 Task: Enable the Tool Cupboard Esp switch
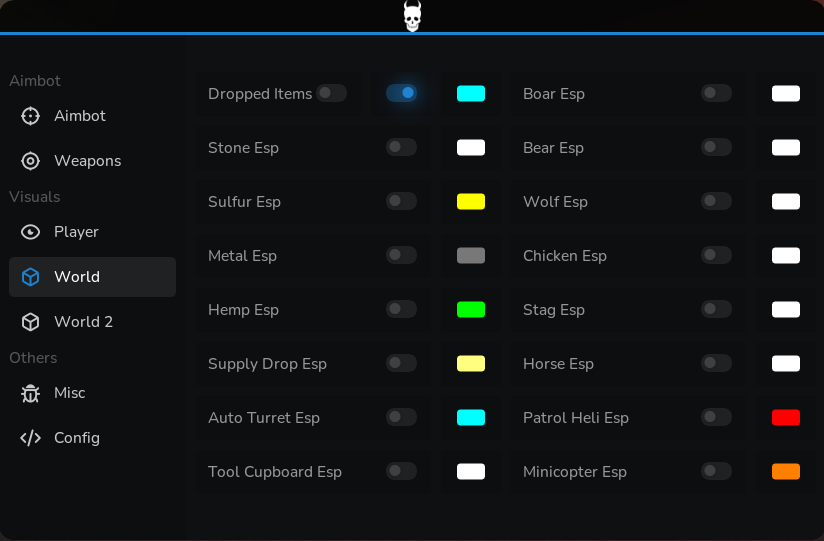point(401,472)
